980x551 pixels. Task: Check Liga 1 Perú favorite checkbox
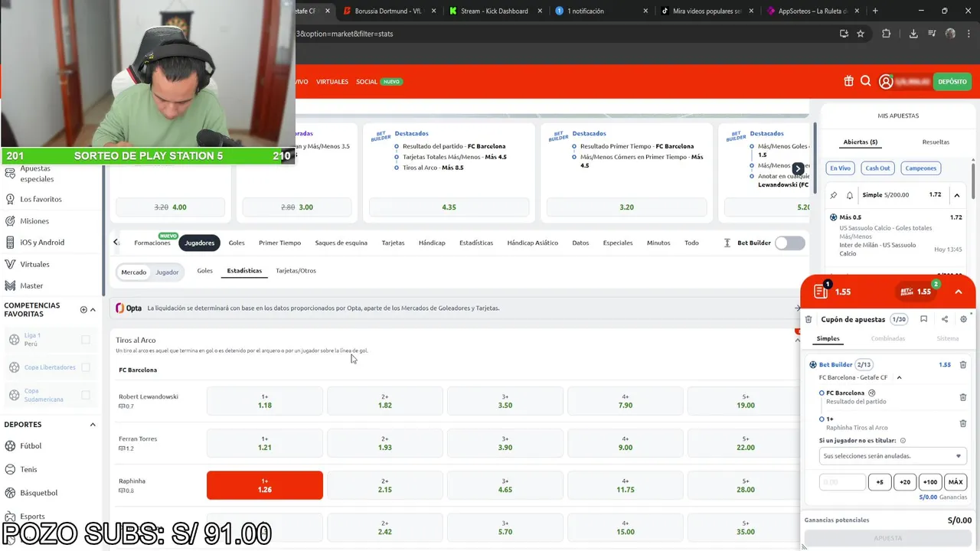tap(86, 339)
